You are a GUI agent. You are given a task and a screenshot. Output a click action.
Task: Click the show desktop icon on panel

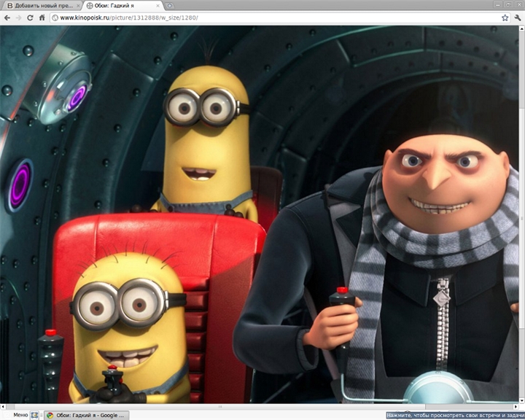click(34, 416)
